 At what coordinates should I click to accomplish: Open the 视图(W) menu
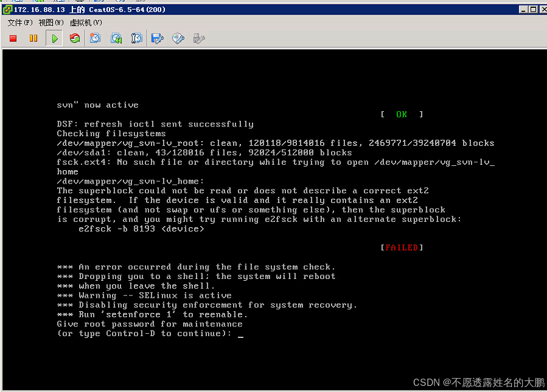51,22
